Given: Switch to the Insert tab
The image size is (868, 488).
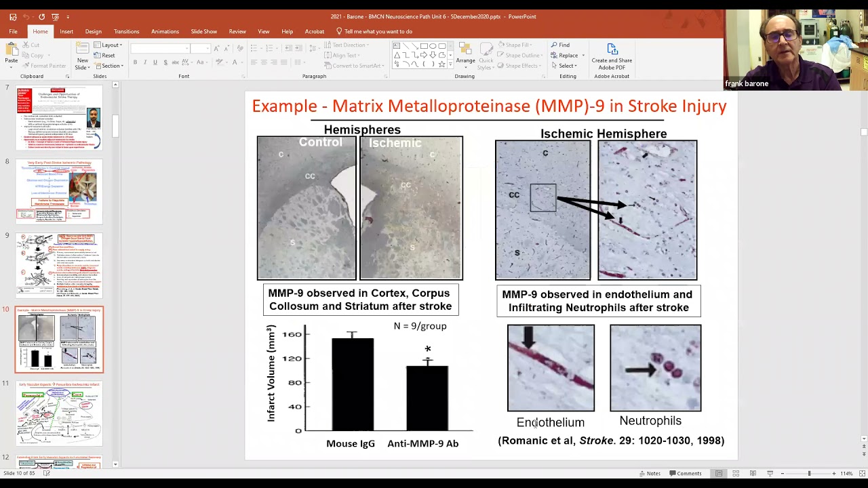Looking at the screenshot, I should coord(66,31).
